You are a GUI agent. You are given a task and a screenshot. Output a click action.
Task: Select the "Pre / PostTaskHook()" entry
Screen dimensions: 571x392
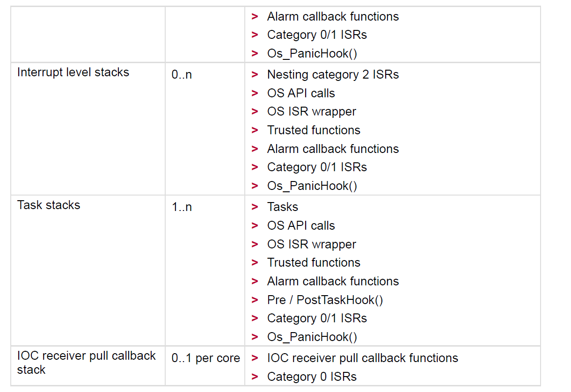tap(325, 300)
